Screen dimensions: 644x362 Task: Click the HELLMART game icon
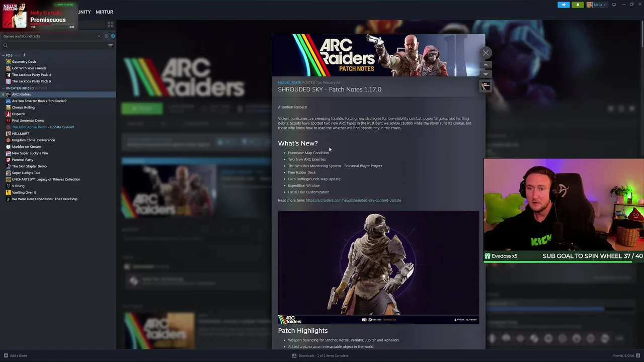[8, 134]
